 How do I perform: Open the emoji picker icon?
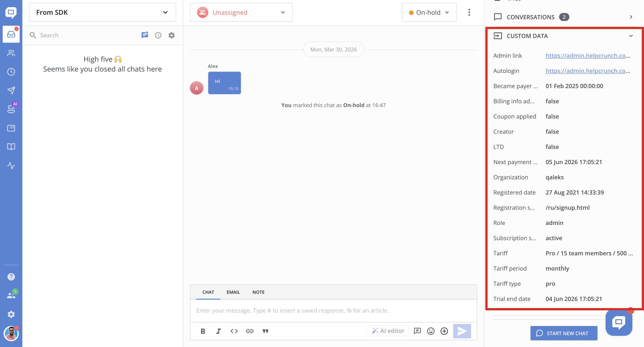coord(431,331)
